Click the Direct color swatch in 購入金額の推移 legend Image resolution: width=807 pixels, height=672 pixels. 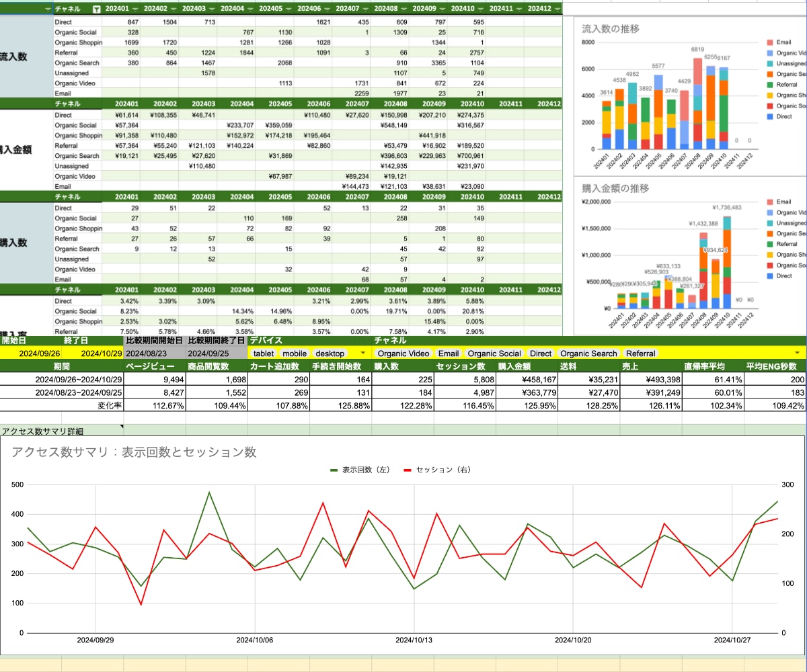pos(769,276)
